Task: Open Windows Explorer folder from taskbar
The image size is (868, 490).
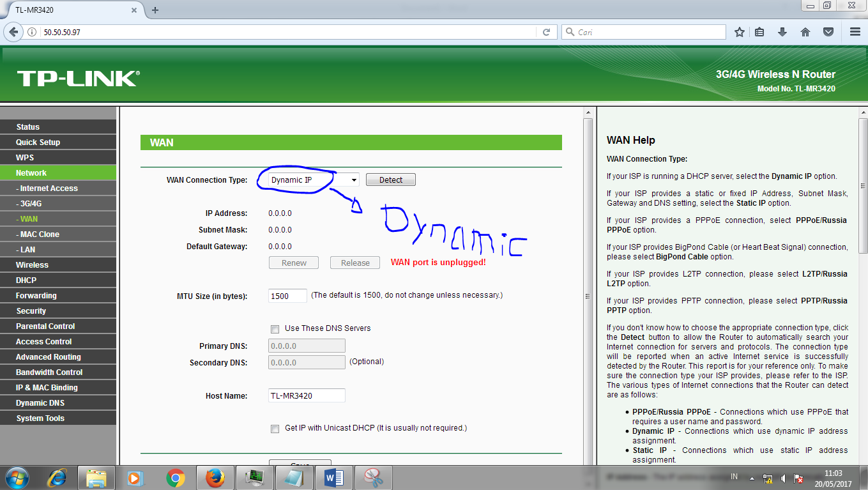Action: click(x=96, y=477)
